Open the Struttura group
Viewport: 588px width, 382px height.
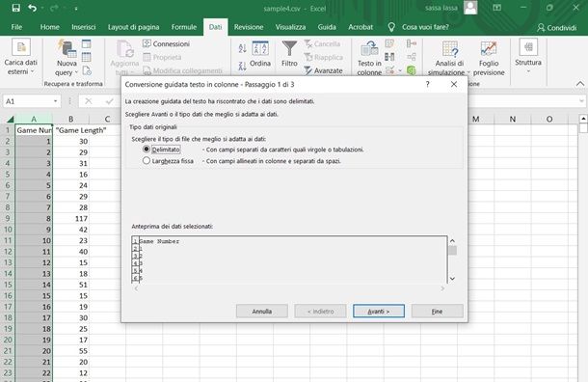[x=528, y=56]
